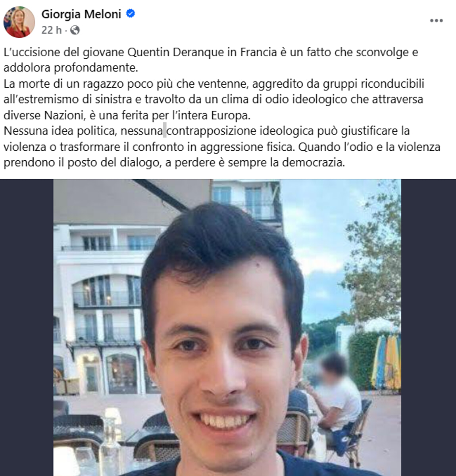Open the "22 h" post timestamp
The height and width of the screenshot is (476, 456).
pos(52,30)
